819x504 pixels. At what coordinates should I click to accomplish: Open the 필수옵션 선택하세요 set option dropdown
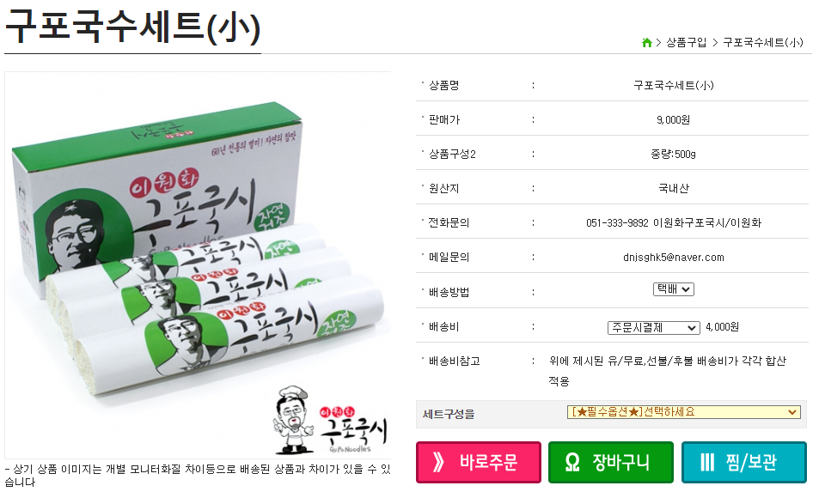click(x=684, y=412)
